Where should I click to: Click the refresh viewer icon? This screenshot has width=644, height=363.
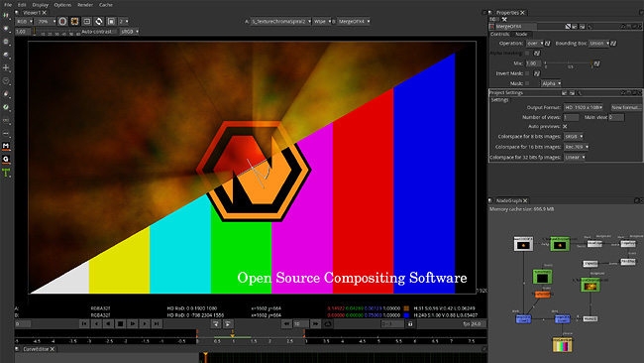pyautogui.click(x=99, y=22)
